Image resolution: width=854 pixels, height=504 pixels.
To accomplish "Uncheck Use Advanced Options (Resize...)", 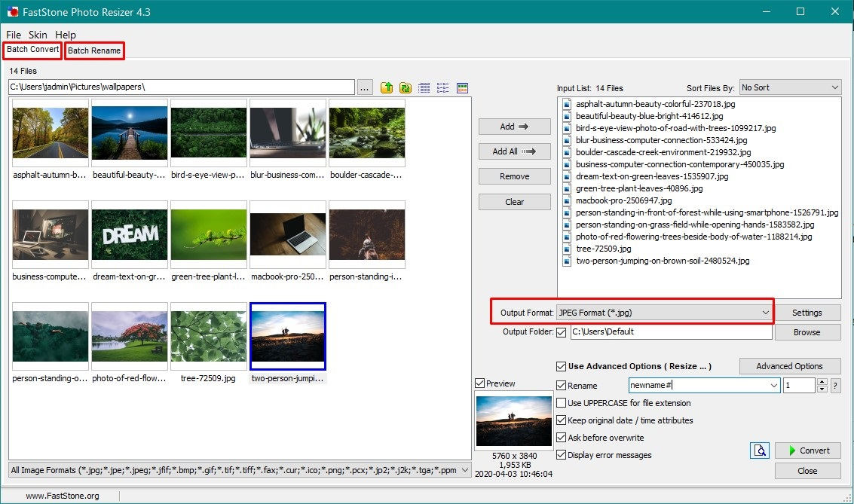I will point(561,366).
